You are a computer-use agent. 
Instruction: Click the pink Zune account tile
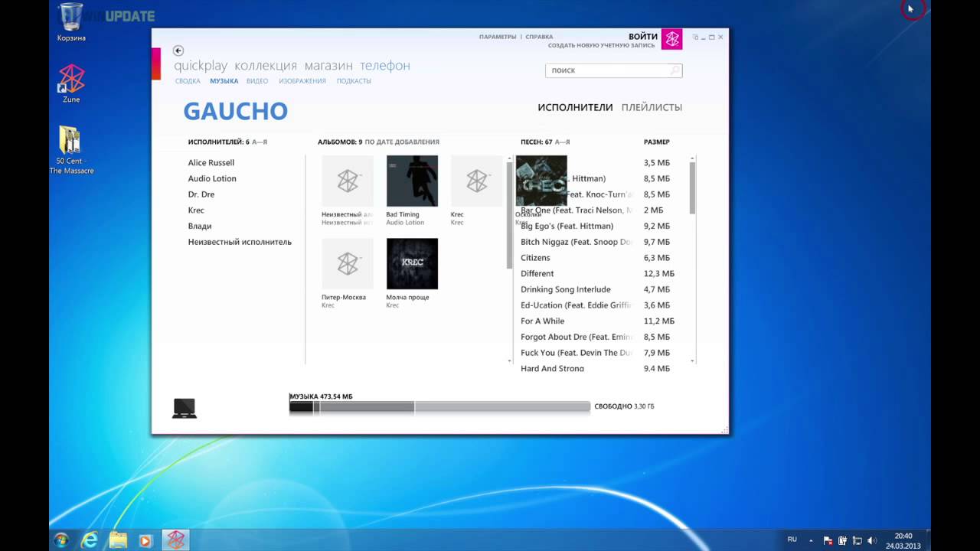click(x=671, y=39)
